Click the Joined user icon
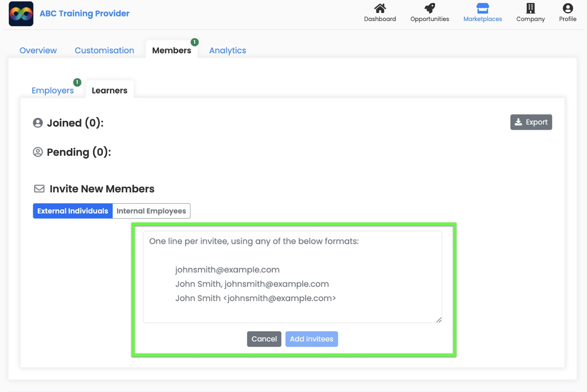 click(38, 123)
